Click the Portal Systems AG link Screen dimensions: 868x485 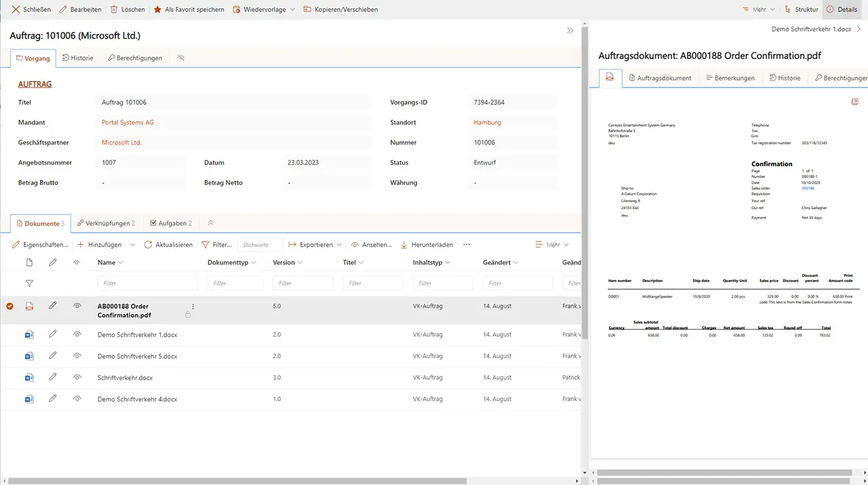pyautogui.click(x=127, y=123)
